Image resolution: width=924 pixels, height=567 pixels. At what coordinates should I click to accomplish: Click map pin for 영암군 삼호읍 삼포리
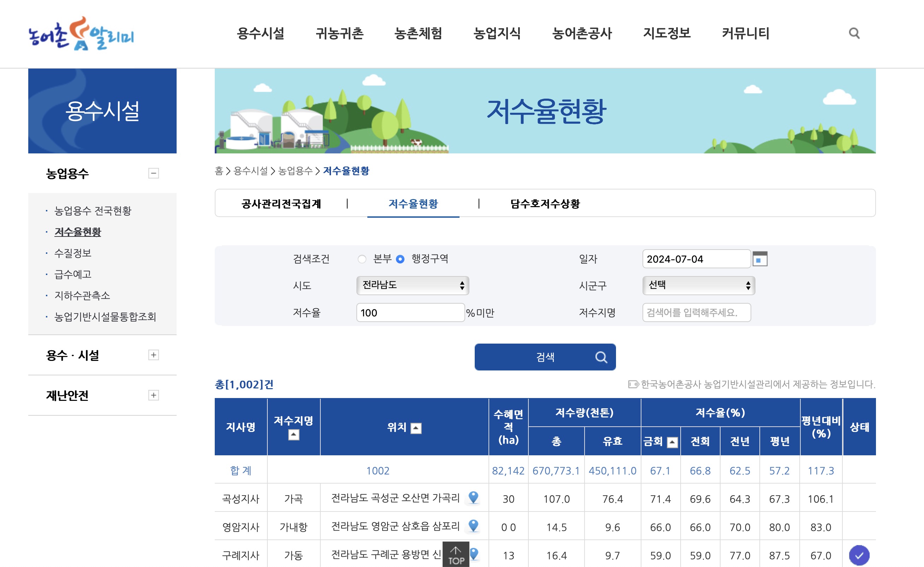[473, 526]
